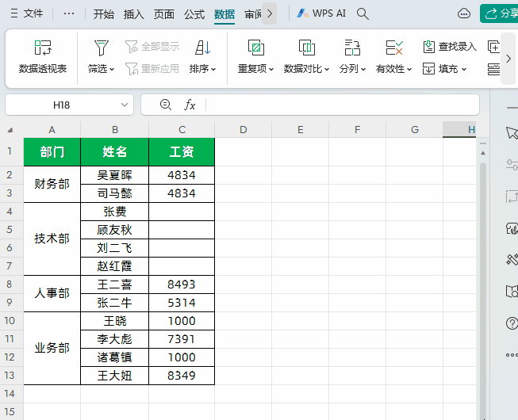Select salary cell 8493
This screenshot has width=518, height=420.
(x=182, y=284)
